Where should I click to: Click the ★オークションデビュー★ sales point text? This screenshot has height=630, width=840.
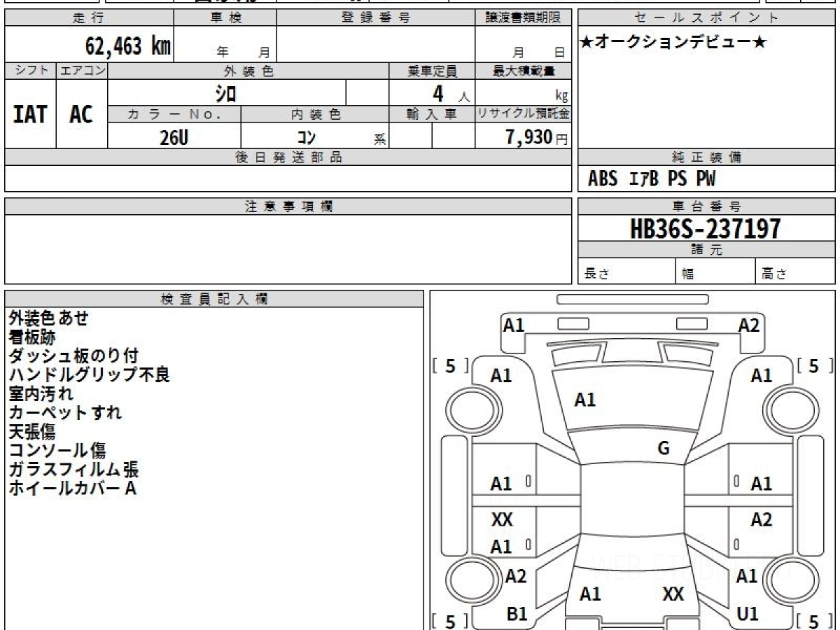673,42
